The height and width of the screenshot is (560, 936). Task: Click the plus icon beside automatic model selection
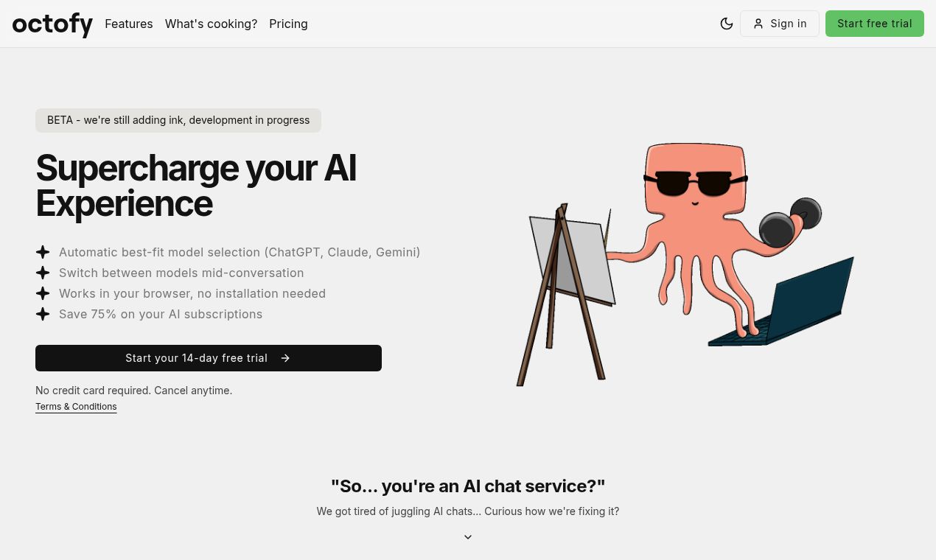point(43,252)
